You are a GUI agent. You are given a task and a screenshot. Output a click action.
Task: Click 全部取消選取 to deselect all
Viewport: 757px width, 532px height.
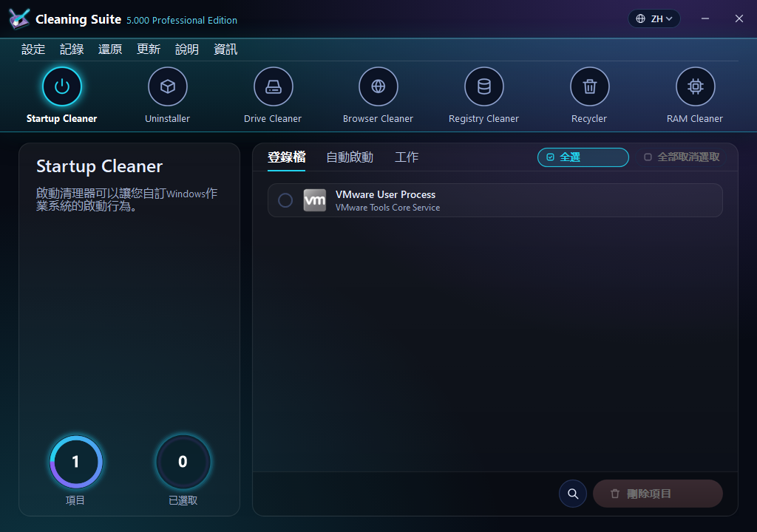pos(682,157)
